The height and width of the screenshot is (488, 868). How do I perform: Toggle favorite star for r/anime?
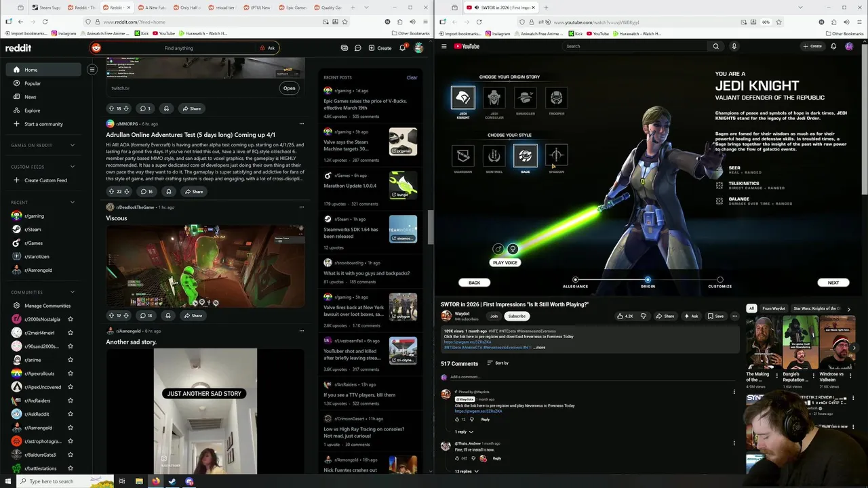[x=71, y=360]
